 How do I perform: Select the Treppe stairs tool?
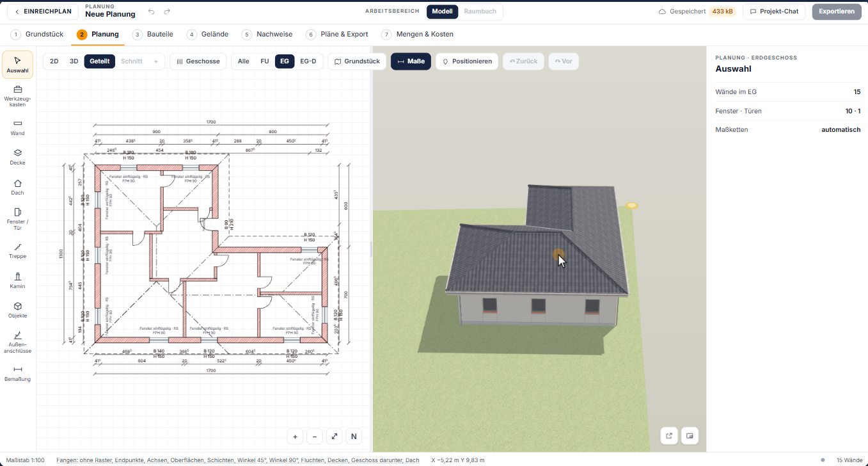tap(18, 250)
